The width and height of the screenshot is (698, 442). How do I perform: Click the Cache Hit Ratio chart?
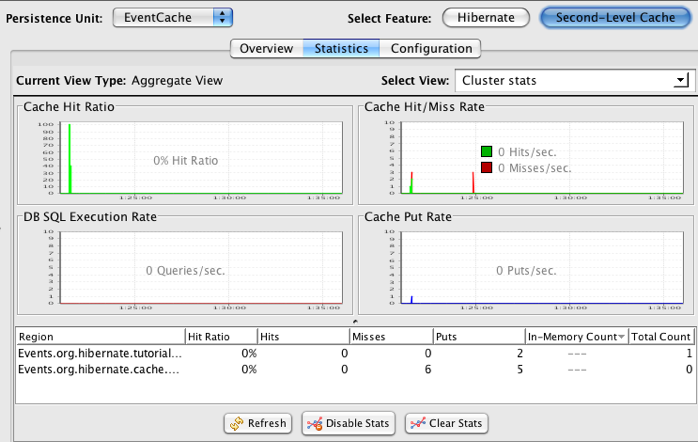[x=201, y=158]
